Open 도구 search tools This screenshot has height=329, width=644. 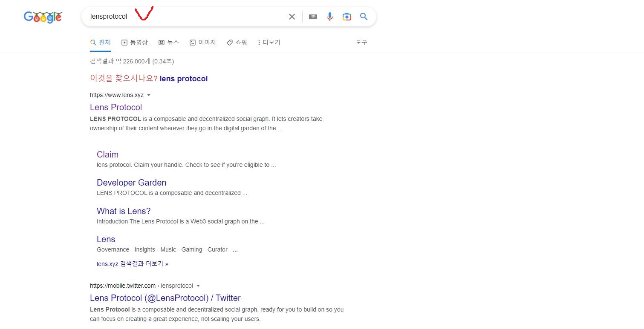pyautogui.click(x=361, y=43)
